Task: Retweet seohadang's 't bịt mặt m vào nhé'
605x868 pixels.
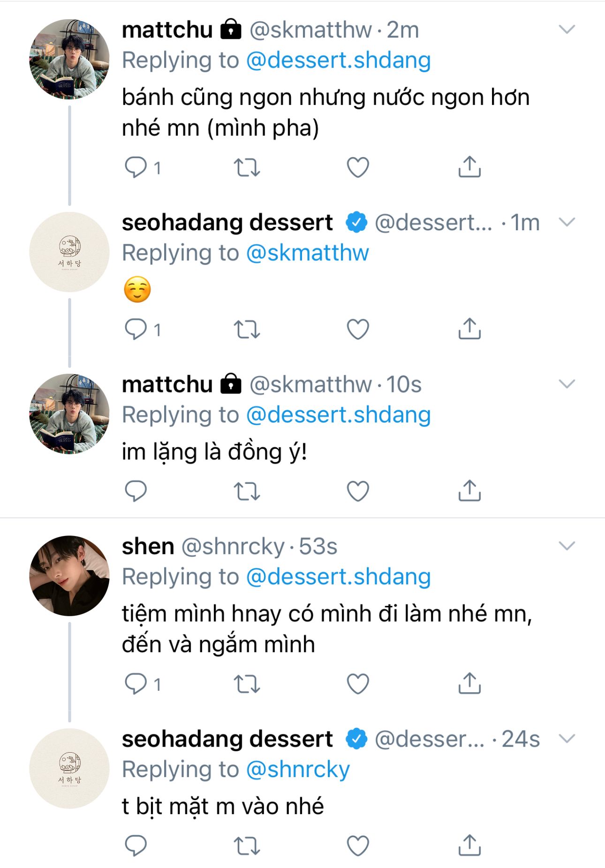Action: [247, 845]
